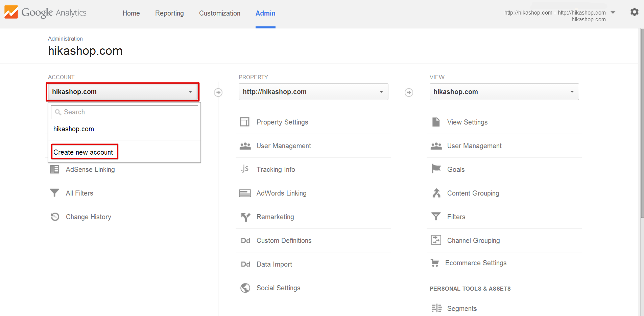Open Segments under Personal Tools

point(462,309)
